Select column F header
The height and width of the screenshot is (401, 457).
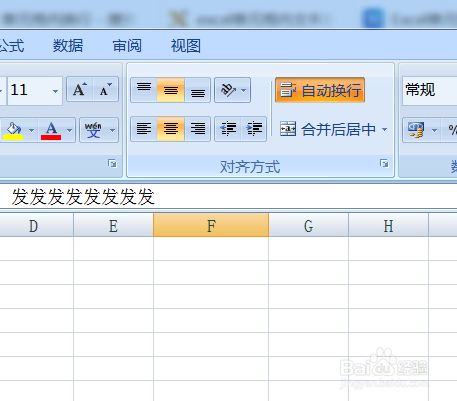(211, 226)
